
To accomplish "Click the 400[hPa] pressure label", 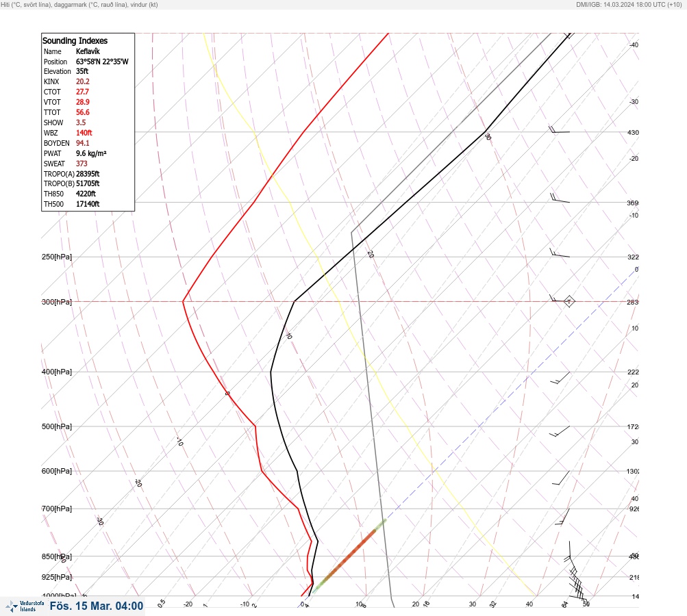I will coord(57,372).
